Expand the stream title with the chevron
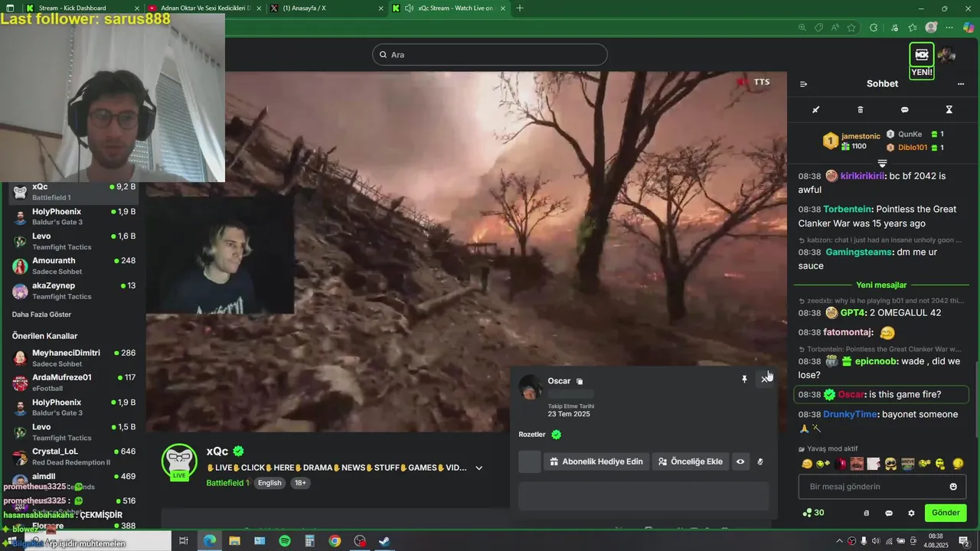980x551 pixels. pos(479,468)
